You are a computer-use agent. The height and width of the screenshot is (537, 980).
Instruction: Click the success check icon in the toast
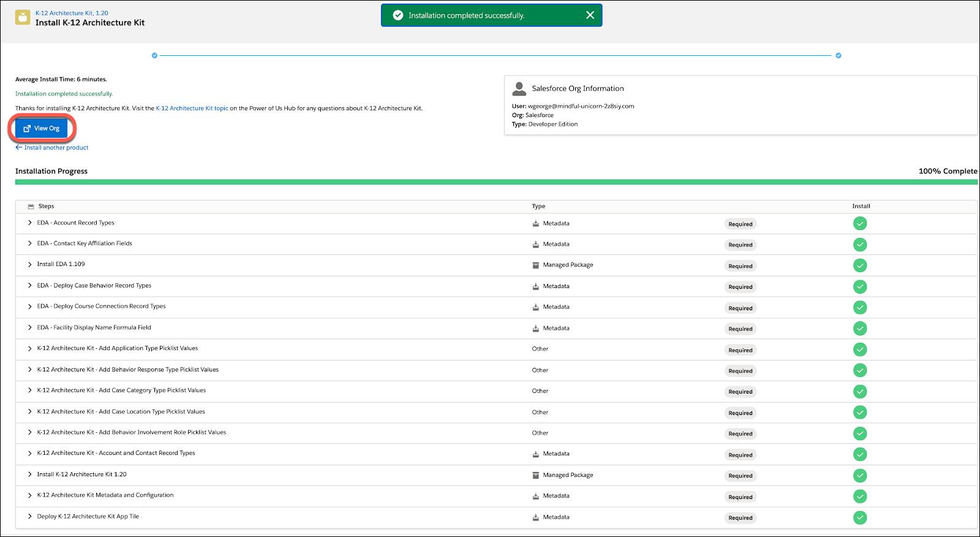(x=398, y=15)
